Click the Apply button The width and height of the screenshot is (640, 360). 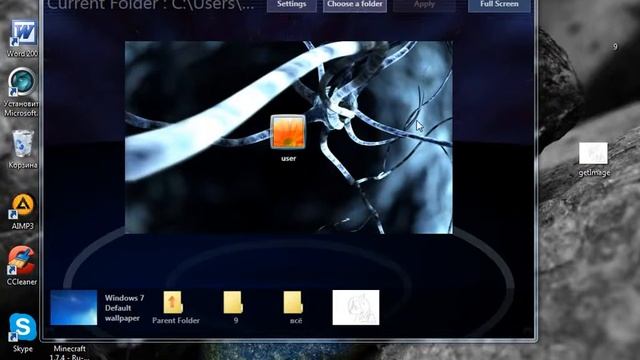click(x=424, y=5)
